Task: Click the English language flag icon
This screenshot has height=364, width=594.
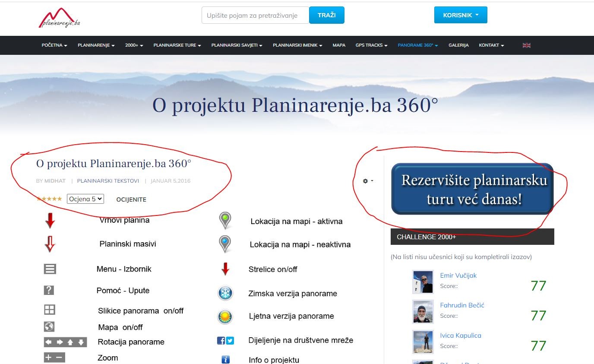Action: [x=526, y=45]
